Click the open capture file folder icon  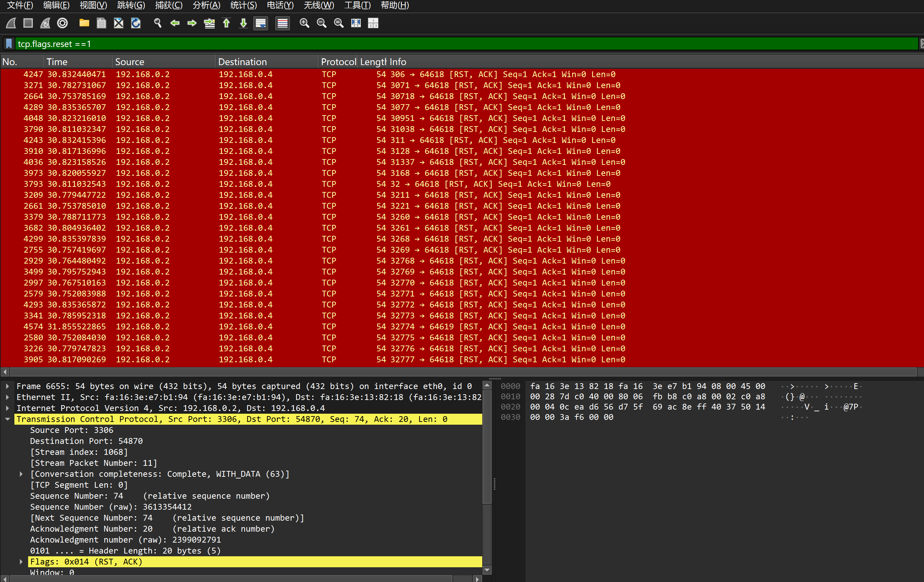pyautogui.click(x=84, y=23)
